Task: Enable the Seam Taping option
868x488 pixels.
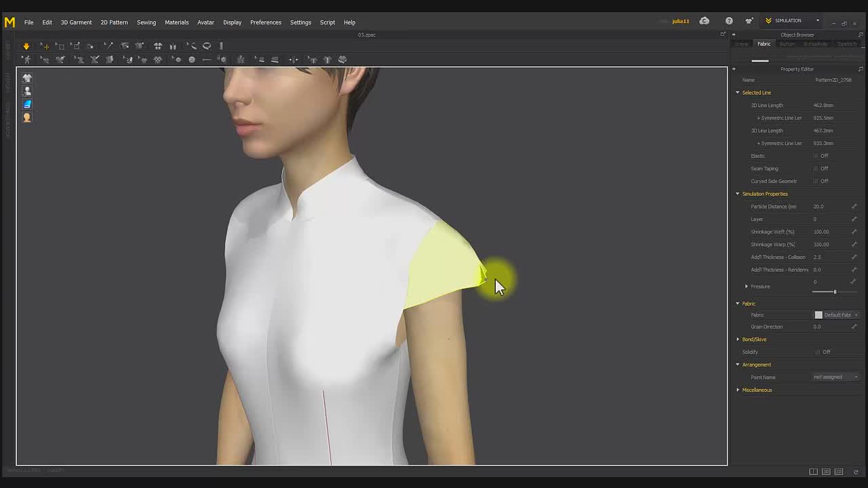Action: [816, 169]
